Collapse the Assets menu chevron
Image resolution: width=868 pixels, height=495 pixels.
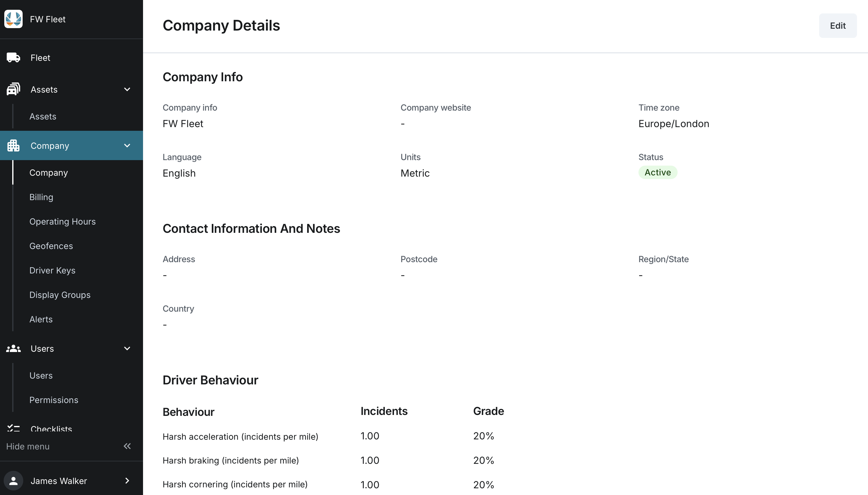[x=127, y=90]
